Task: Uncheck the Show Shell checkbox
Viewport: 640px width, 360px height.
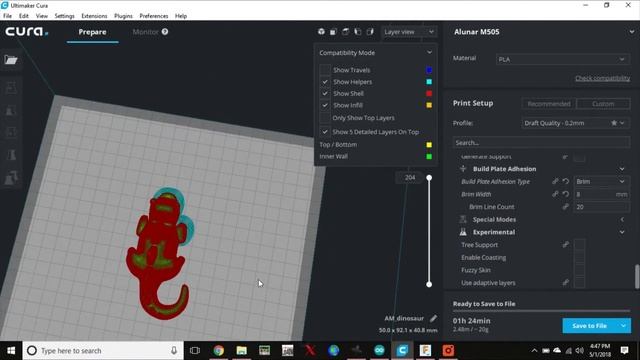Action: (x=325, y=93)
